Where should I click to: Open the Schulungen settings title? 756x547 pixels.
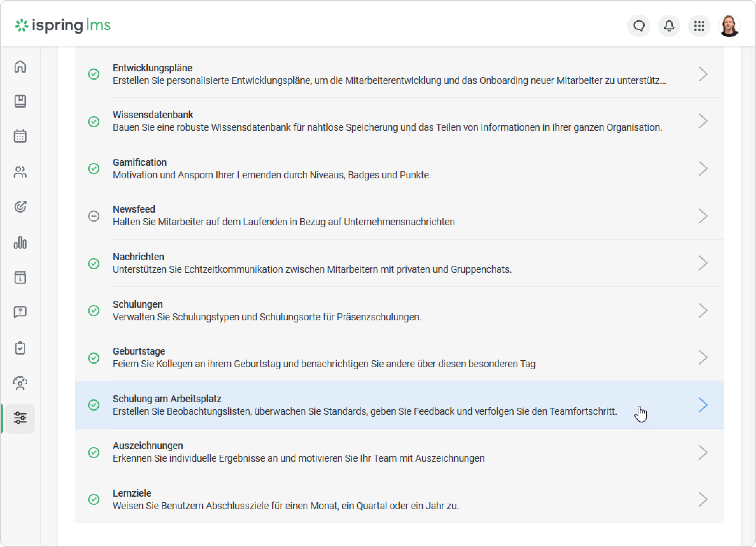138,304
